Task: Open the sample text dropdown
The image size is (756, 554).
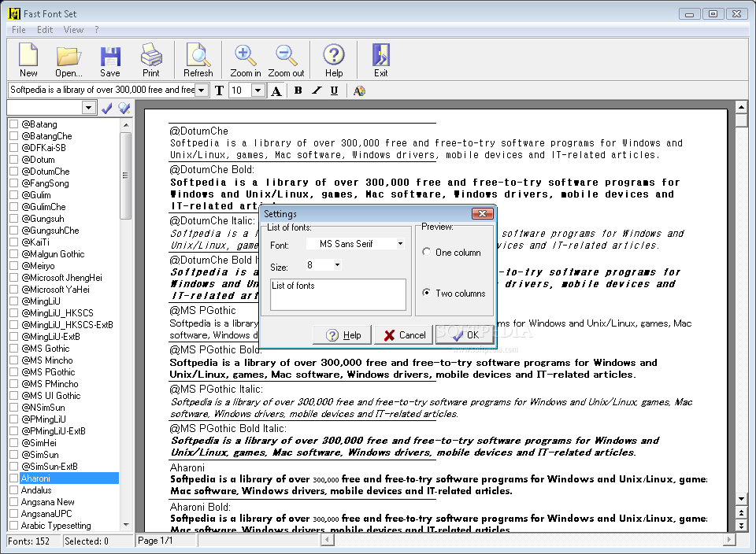Action: pos(202,90)
